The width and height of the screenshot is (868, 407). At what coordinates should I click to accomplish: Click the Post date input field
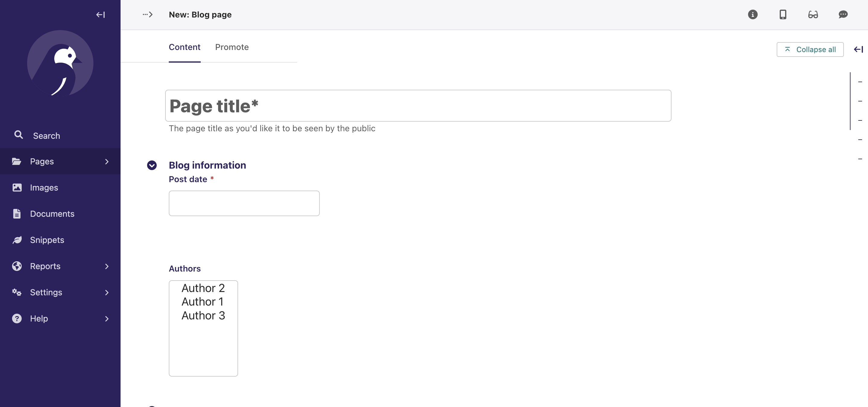(244, 203)
